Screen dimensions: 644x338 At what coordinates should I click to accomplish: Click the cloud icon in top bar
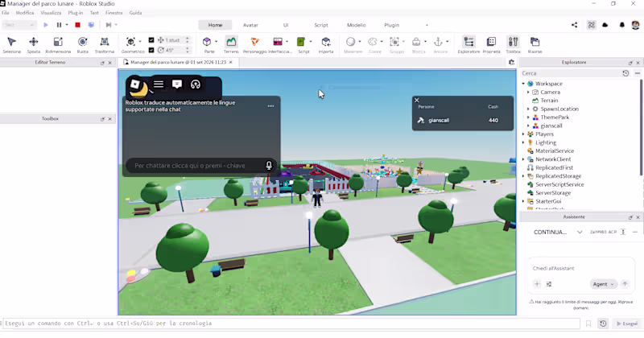point(605,25)
